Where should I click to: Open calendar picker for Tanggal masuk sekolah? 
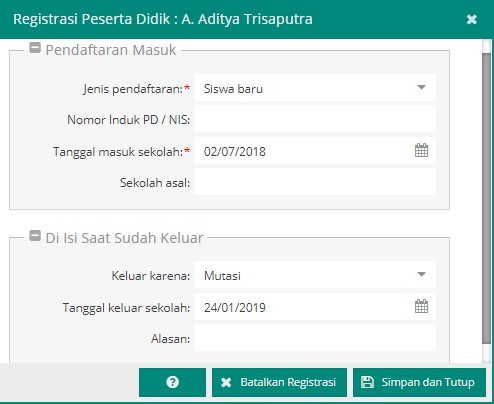coord(421,150)
